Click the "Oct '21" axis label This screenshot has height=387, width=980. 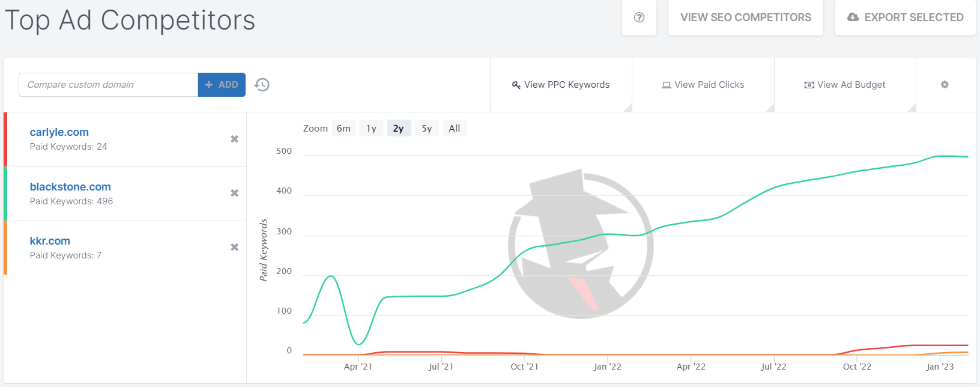[524, 367]
